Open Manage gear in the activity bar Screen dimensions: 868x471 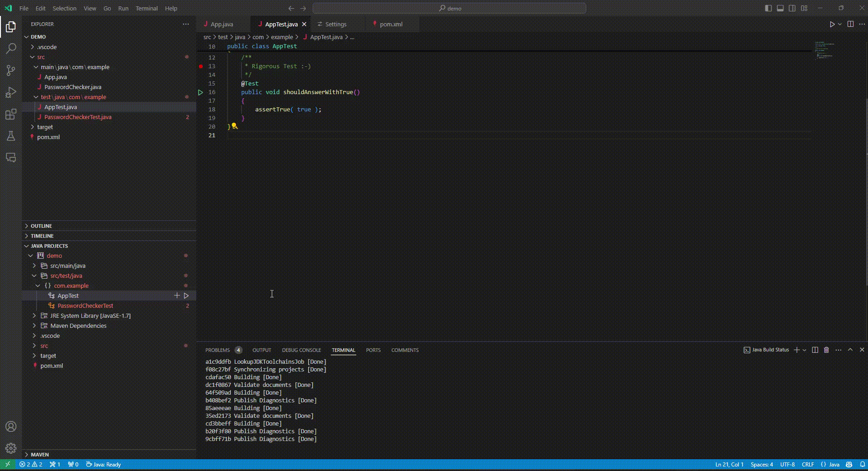[11, 448]
